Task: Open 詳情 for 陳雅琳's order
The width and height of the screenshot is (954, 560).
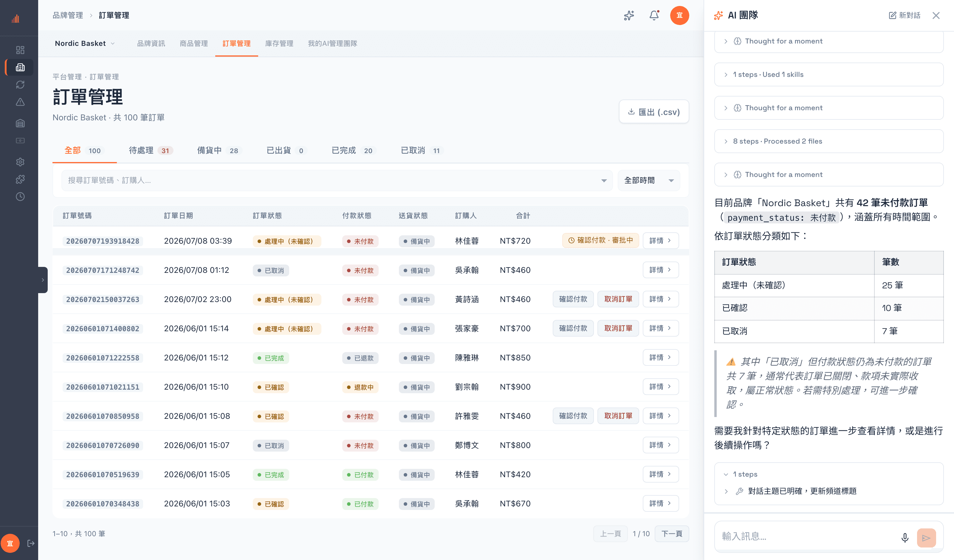Action: pos(660,357)
